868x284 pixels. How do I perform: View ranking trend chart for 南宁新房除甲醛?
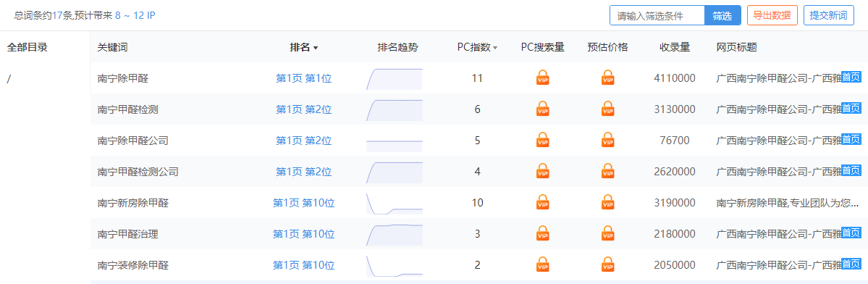[394, 203]
